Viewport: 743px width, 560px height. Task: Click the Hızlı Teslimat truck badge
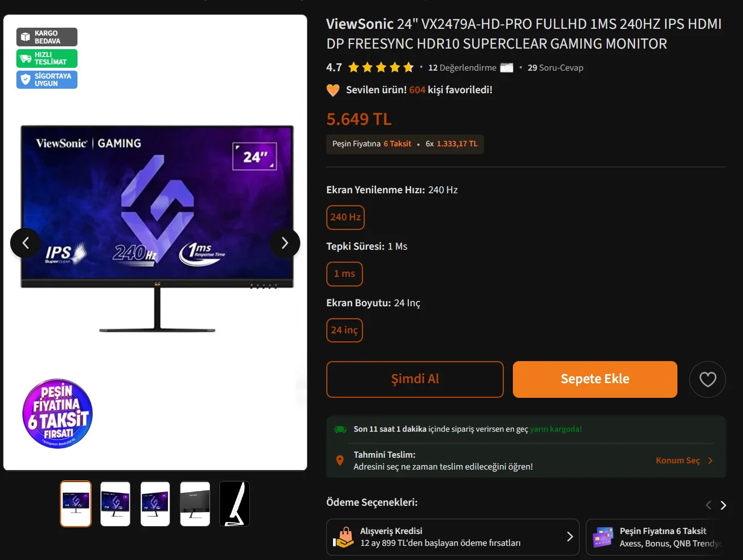(x=47, y=59)
